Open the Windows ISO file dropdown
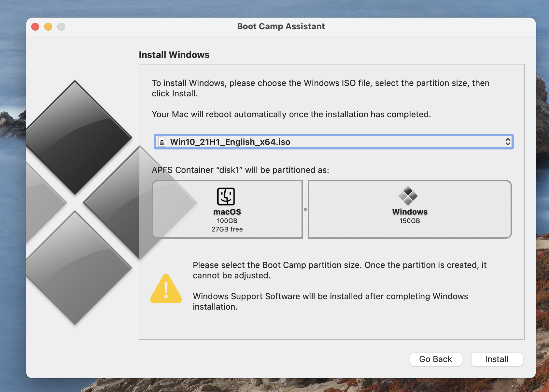Image resolution: width=549 pixels, height=392 pixels. (x=333, y=142)
